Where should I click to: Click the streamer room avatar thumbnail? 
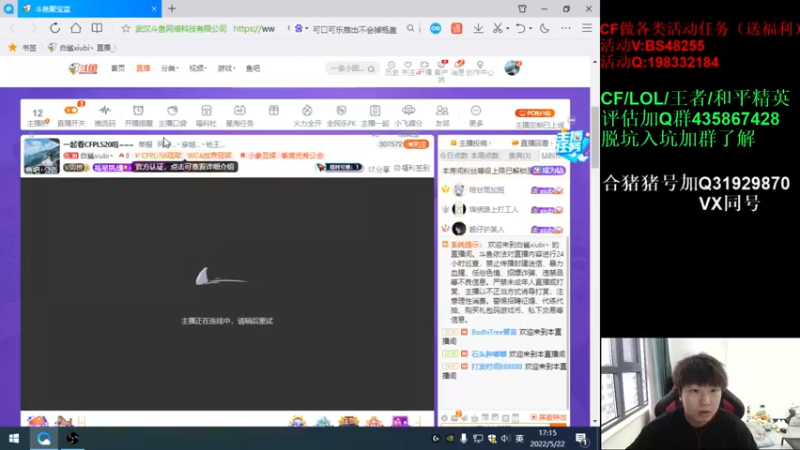tap(41, 156)
